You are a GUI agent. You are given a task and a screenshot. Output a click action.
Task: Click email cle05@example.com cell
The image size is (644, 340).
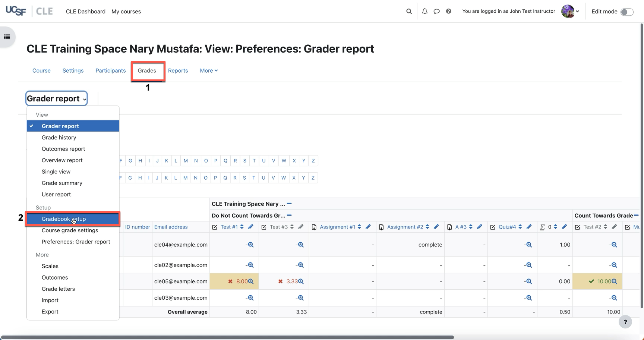point(181,281)
